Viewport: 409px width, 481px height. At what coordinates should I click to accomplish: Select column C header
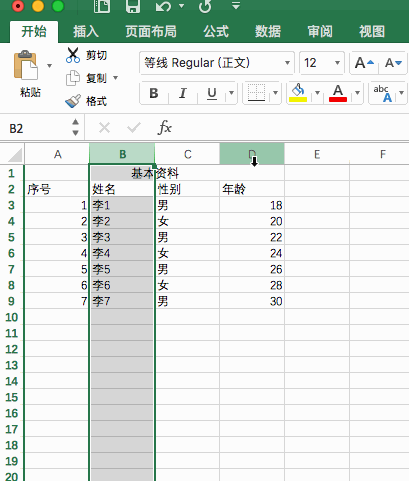[187, 154]
